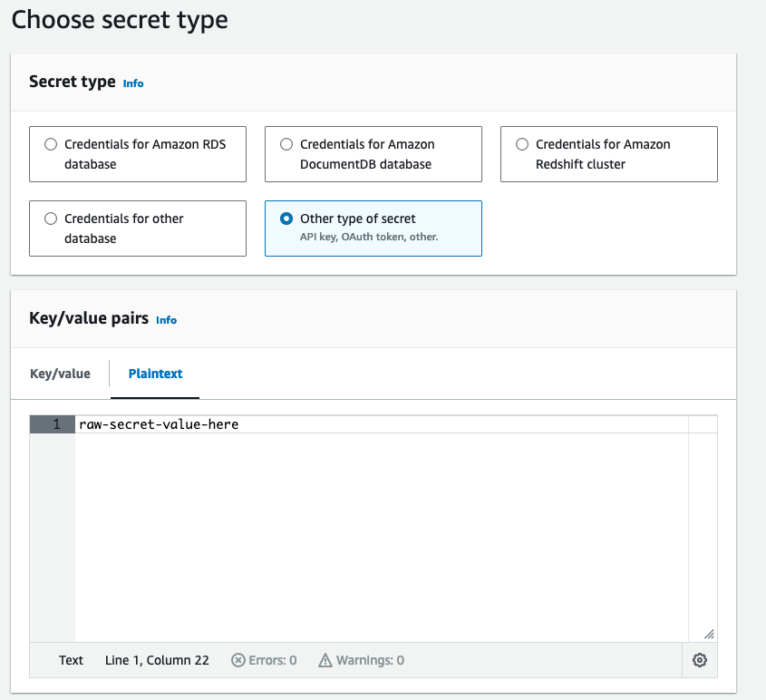The width and height of the screenshot is (766, 700).
Task: Click the Errors: 0 status counter
Action: tap(264, 660)
